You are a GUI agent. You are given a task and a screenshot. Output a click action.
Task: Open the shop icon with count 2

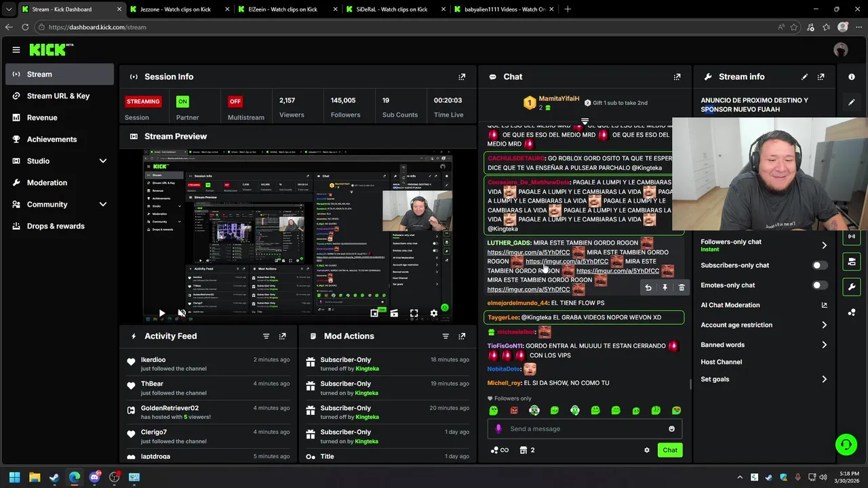point(527,450)
